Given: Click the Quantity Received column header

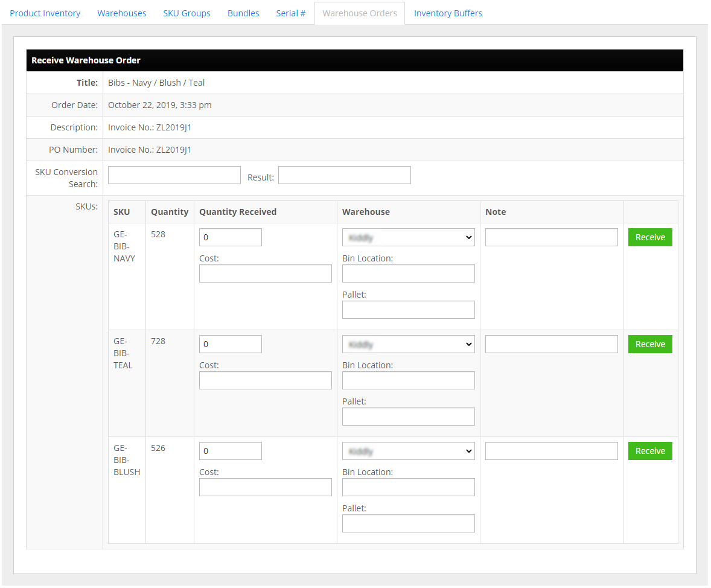Looking at the screenshot, I should [x=238, y=212].
